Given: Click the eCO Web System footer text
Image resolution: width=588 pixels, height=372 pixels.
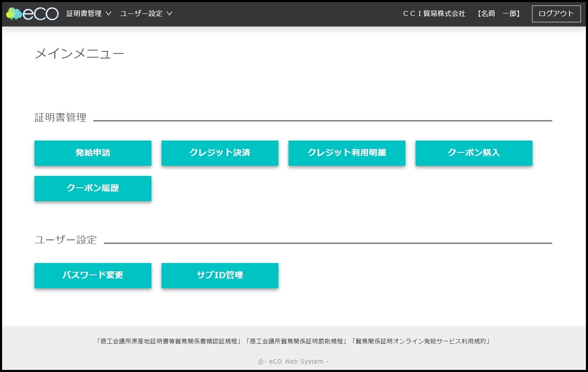Looking at the screenshot, I should point(294,361).
